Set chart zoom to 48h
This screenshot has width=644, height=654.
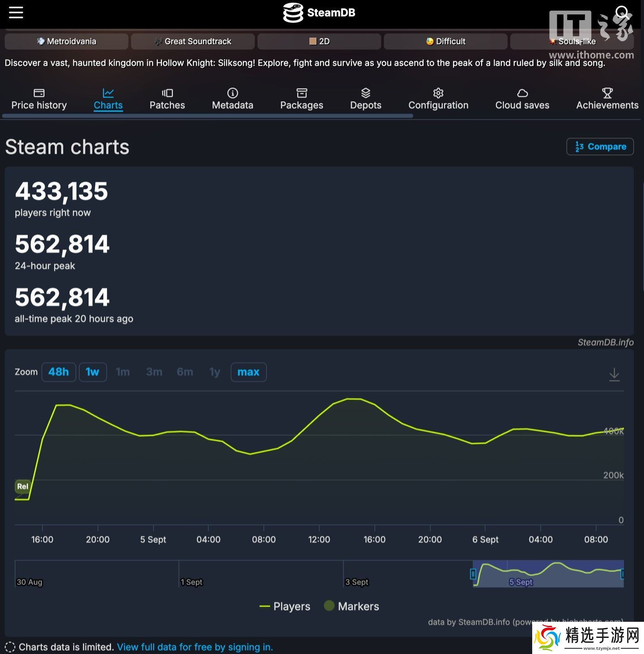coord(59,372)
